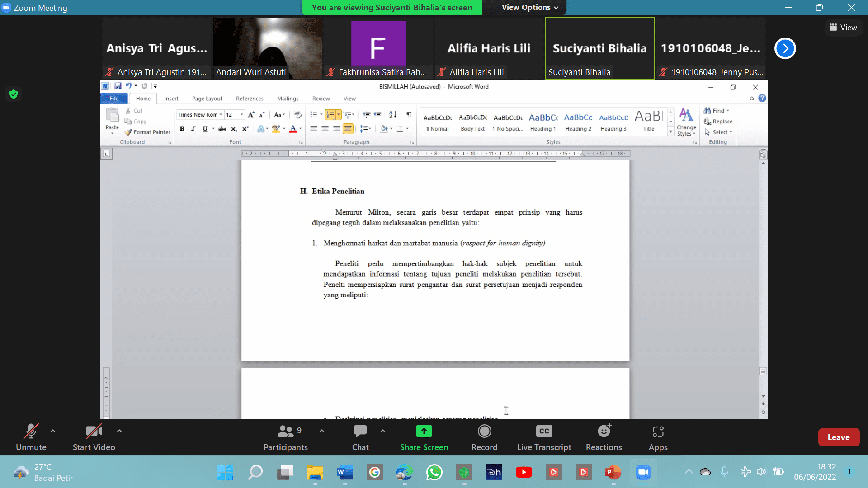Viewport: 868px width, 488px height.
Task: Open WhatsApp from the taskbar
Action: click(x=434, y=473)
